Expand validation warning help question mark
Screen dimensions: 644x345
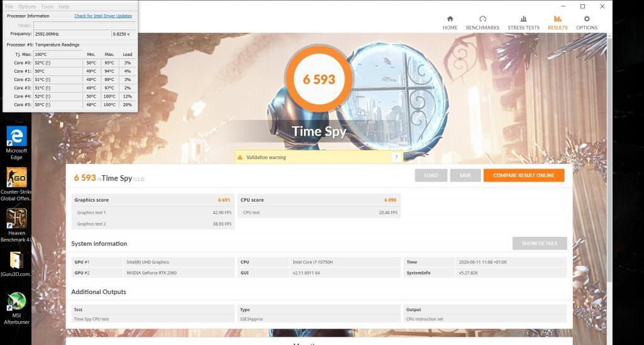pos(396,157)
